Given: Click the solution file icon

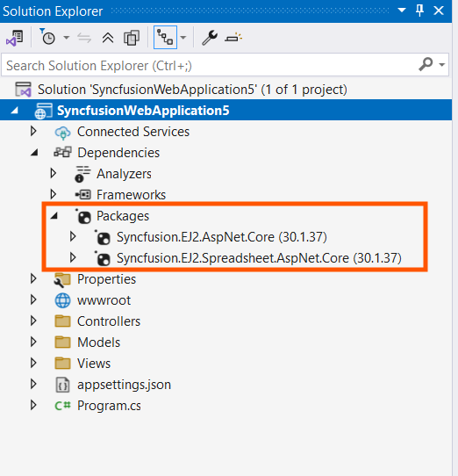Looking at the screenshot, I should (x=24, y=90).
